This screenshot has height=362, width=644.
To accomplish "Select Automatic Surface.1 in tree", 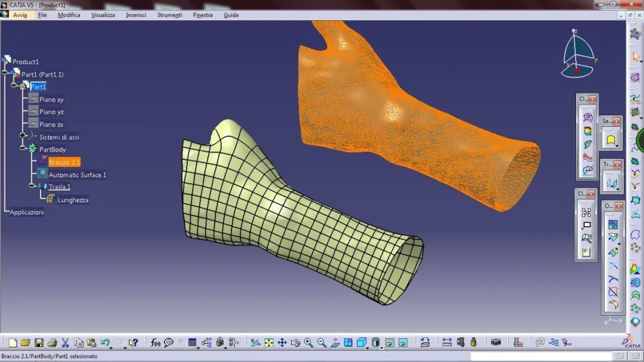I will [77, 175].
